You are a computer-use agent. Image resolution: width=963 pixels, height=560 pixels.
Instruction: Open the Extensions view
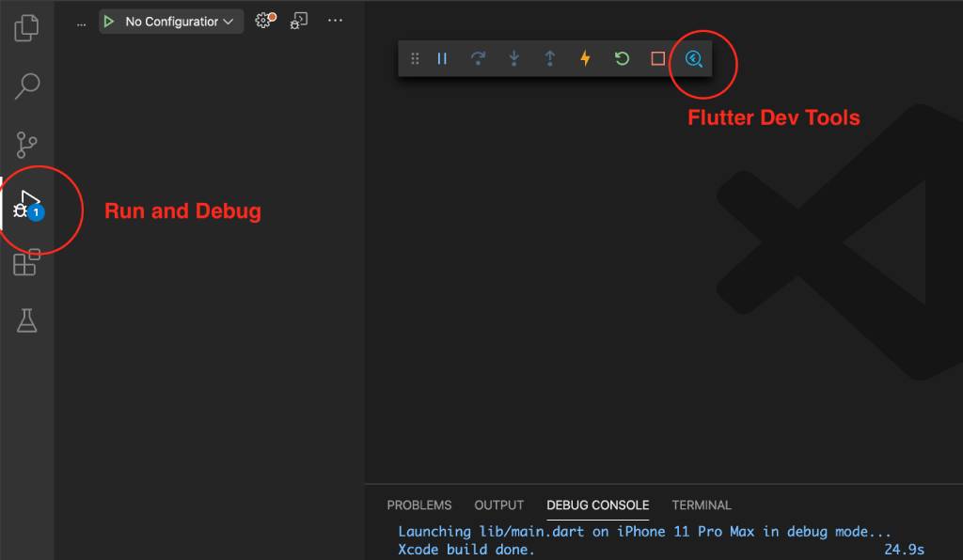tap(26, 262)
